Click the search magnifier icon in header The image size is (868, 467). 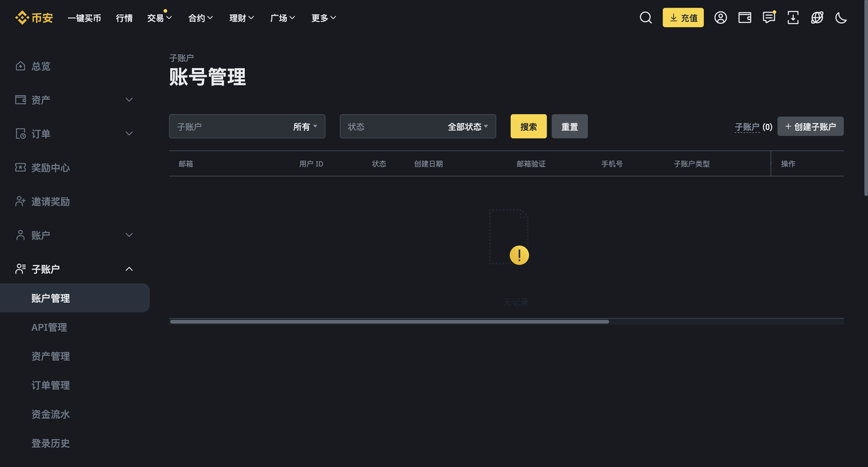[x=646, y=18]
